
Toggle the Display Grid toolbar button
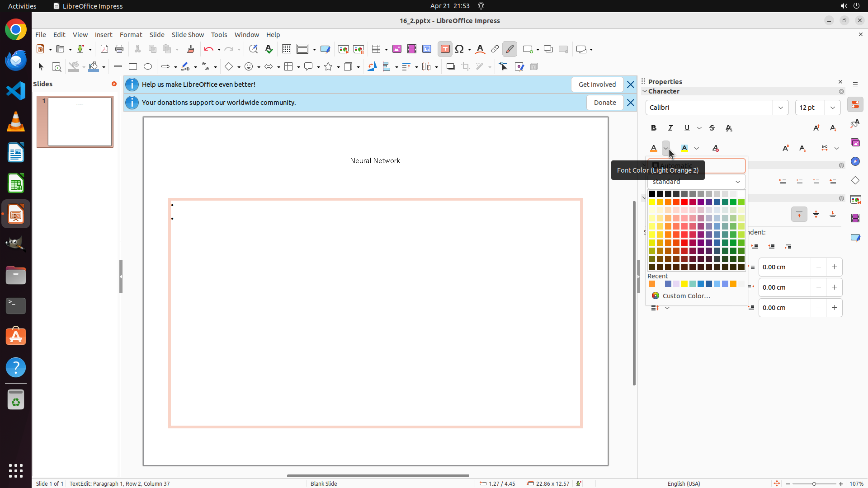pos(286,49)
